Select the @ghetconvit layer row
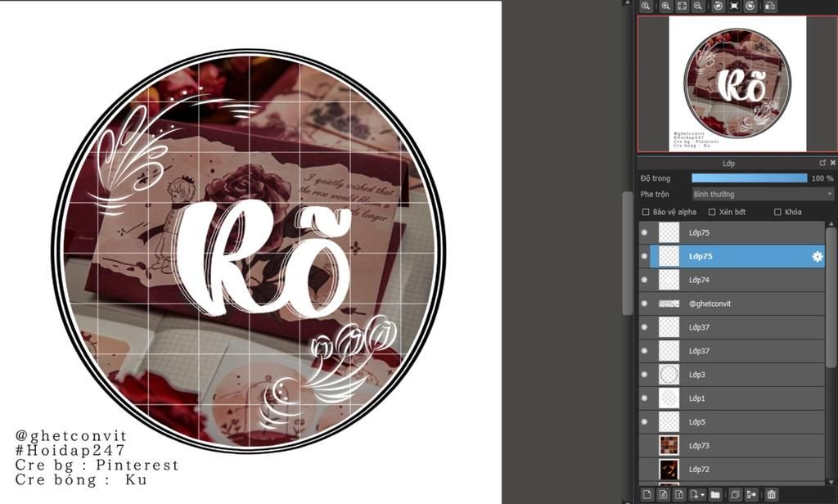 (x=732, y=304)
